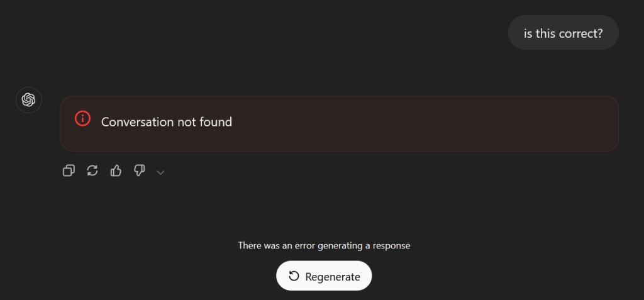Give the response a thumbs up
The height and width of the screenshot is (300, 644).
(x=116, y=170)
